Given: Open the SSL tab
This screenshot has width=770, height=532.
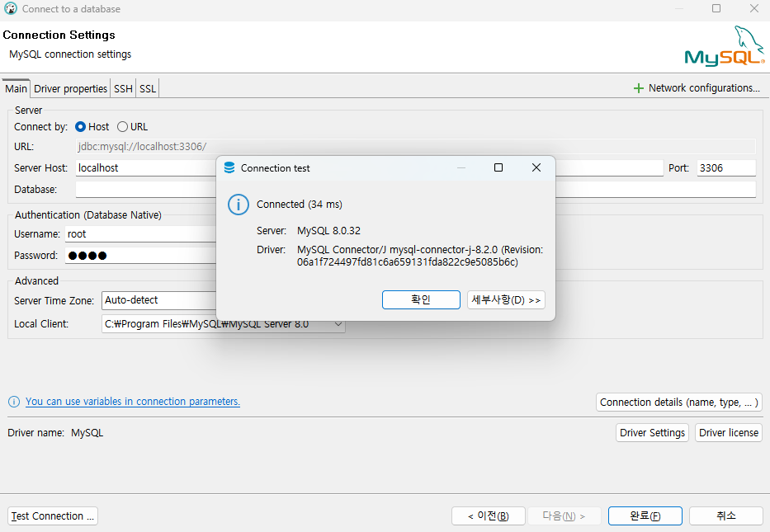Looking at the screenshot, I should [x=148, y=89].
